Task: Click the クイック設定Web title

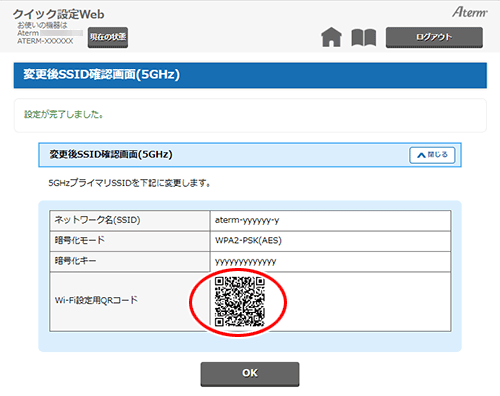Action: pyautogui.click(x=59, y=14)
